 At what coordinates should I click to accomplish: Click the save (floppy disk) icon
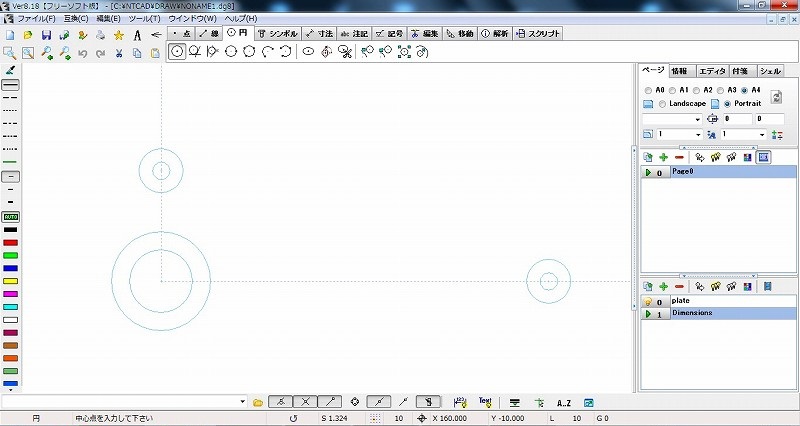46,35
